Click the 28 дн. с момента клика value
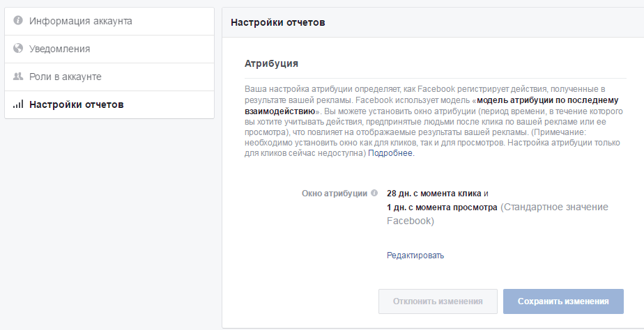This screenshot has width=644, height=330. (x=434, y=194)
